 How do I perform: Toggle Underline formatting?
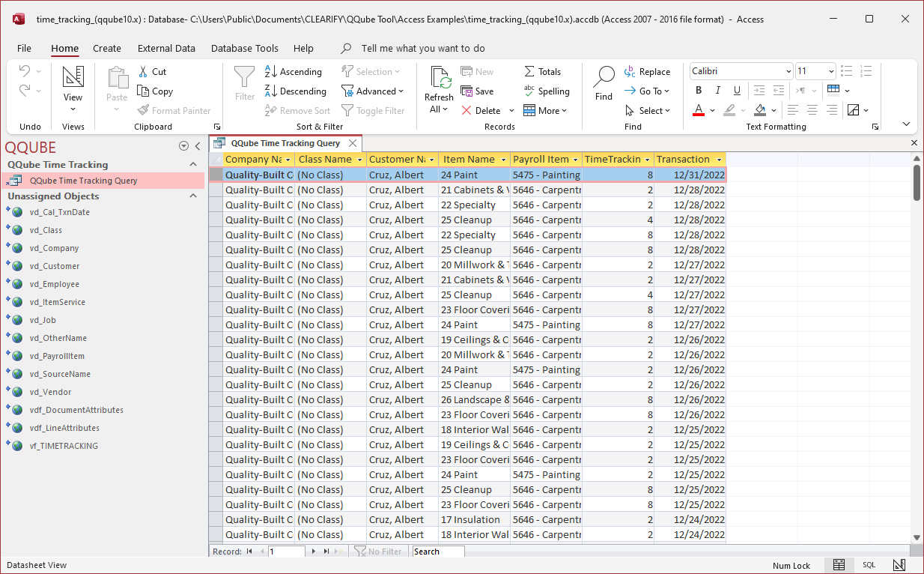tap(737, 91)
